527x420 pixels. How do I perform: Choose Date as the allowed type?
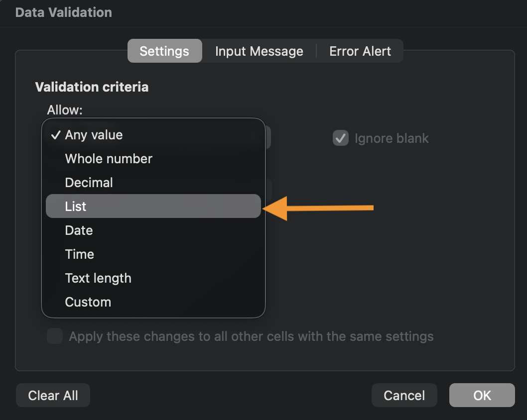tap(79, 230)
